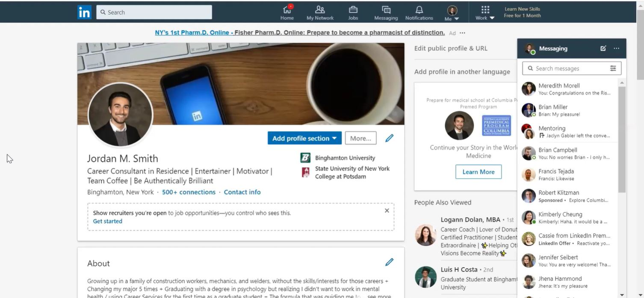Click the Learn More ad button
Image resolution: width=644 pixels, height=298 pixels.
coord(479,172)
